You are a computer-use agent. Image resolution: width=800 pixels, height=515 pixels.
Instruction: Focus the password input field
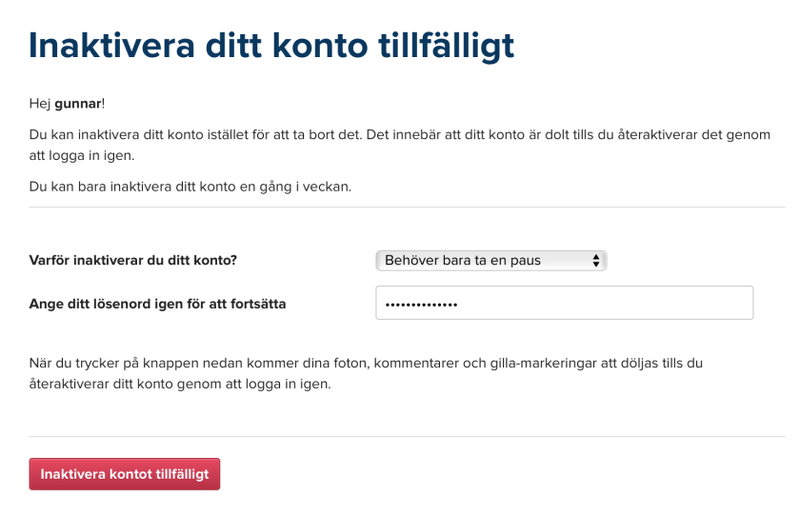click(x=564, y=303)
